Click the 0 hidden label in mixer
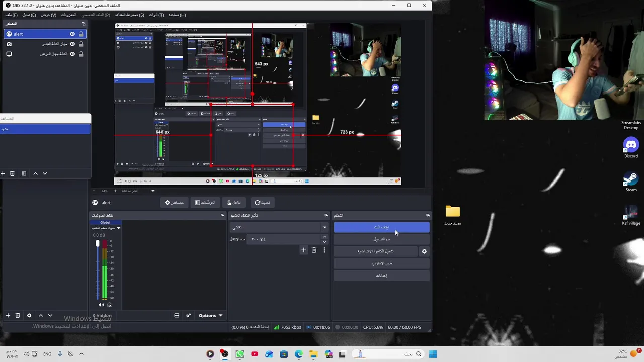 pyautogui.click(x=102, y=316)
